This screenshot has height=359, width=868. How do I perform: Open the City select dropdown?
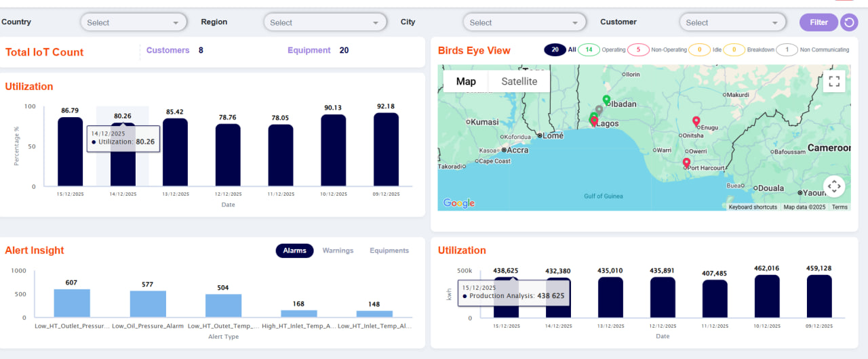click(524, 22)
